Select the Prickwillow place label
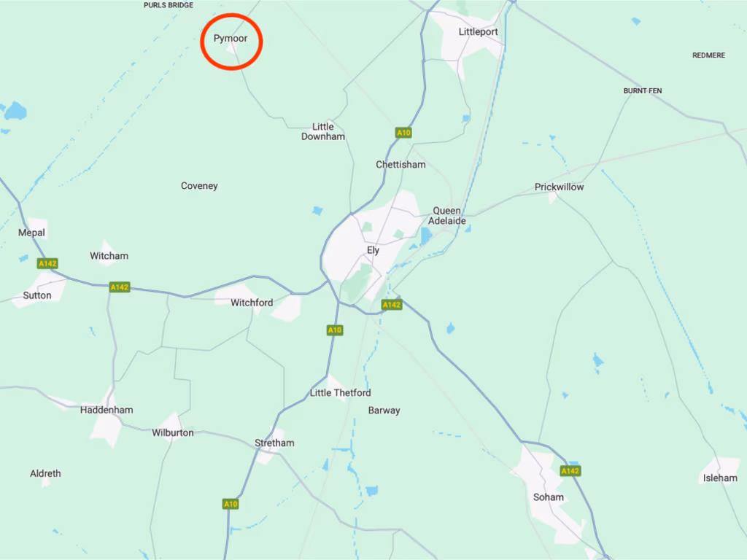Screen dimensions: 747x560 pyautogui.click(x=559, y=187)
